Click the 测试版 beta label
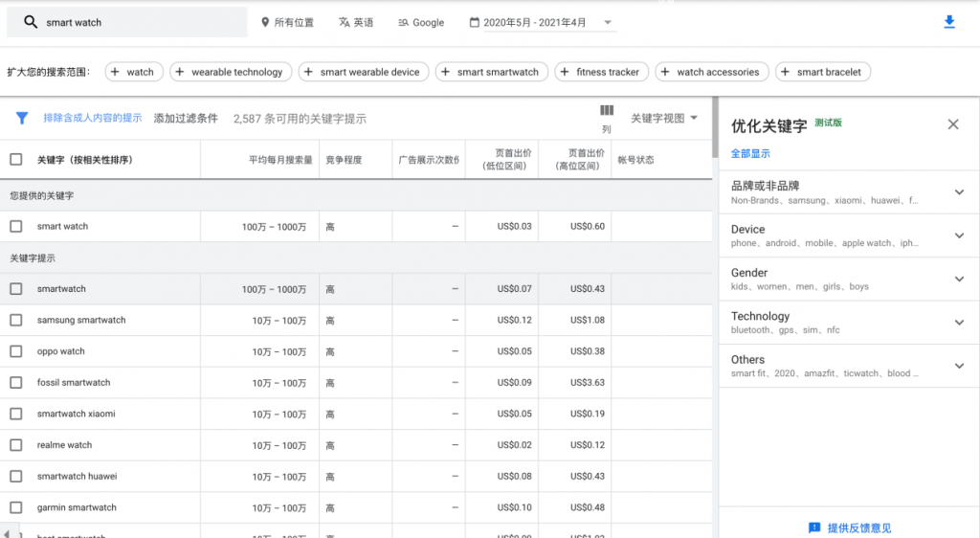The image size is (980, 538). tap(828, 123)
